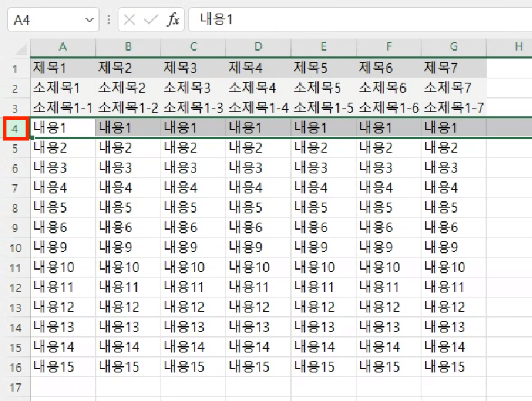Click the Select All corner triangle

(x=21, y=49)
